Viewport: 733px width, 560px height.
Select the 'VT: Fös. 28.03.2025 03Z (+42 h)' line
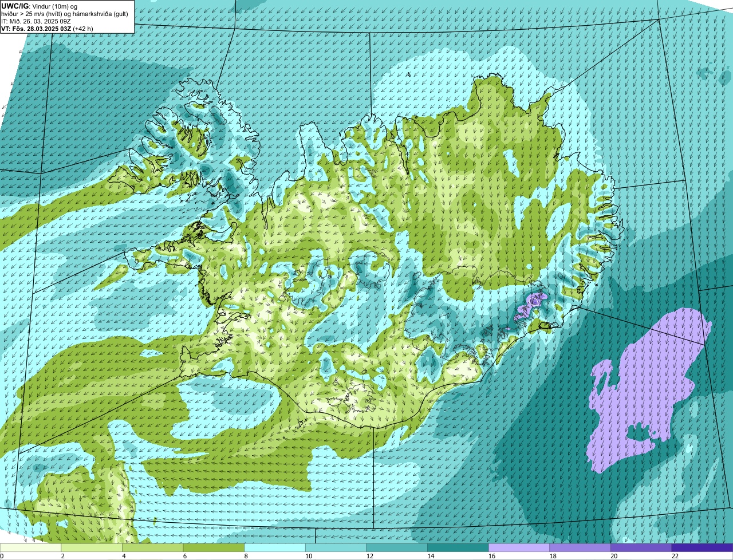coord(47,28)
